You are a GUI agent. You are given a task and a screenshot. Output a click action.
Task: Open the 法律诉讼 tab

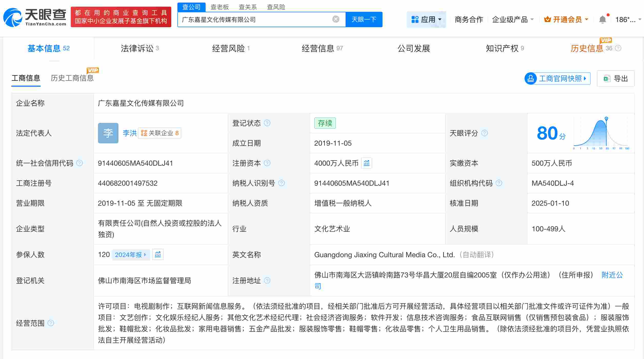coord(138,48)
